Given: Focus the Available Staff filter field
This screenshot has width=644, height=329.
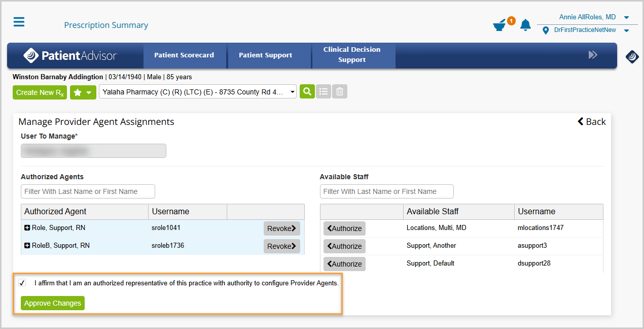Looking at the screenshot, I should pos(387,191).
